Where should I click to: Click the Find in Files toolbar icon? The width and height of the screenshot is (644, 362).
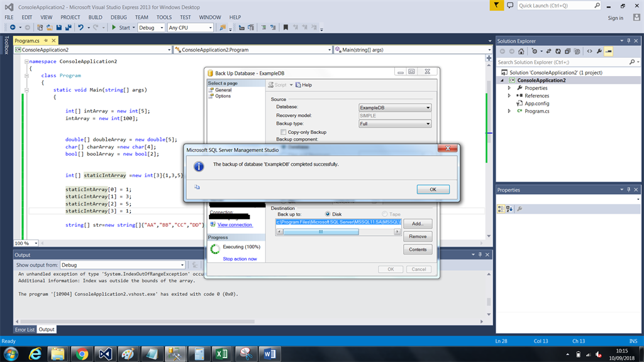pyautogui.click(x=222, y=28)
